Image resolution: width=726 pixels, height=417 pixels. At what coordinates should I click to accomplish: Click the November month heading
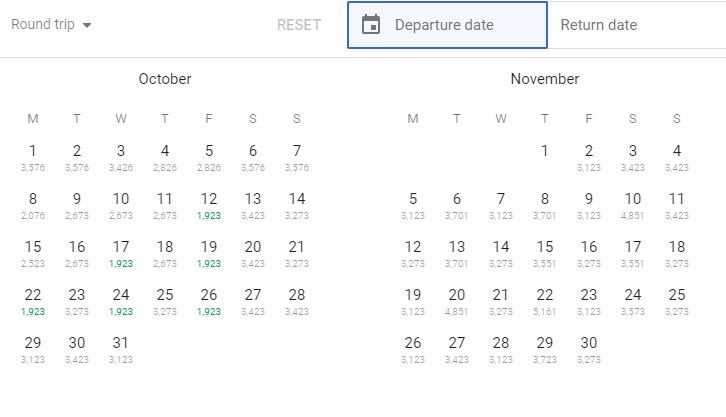pyautogui.click(x=545, y=79)
